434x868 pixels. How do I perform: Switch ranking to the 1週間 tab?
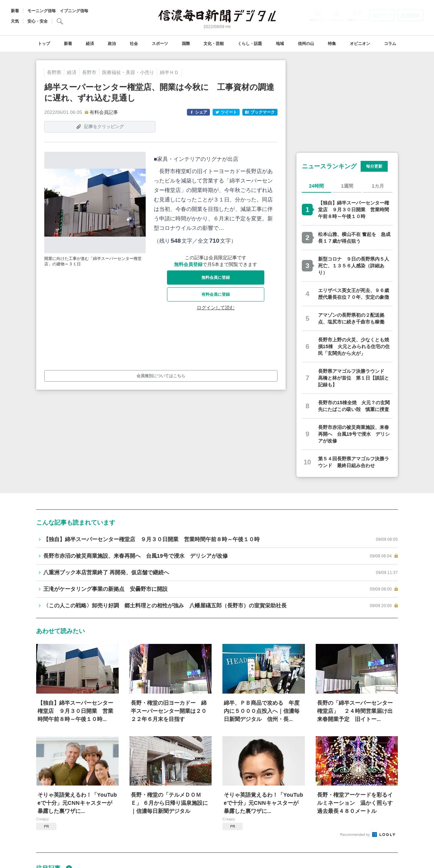347,186
